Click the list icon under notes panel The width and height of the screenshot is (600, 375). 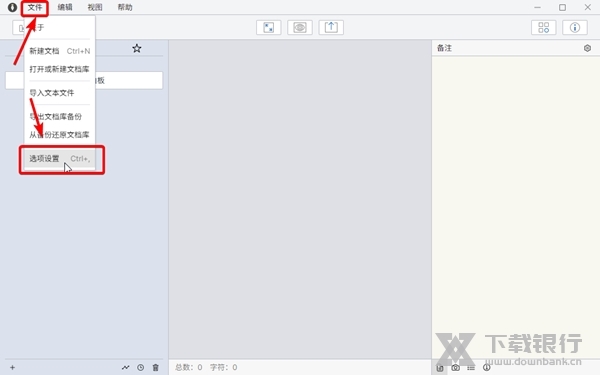pos(471,368)
